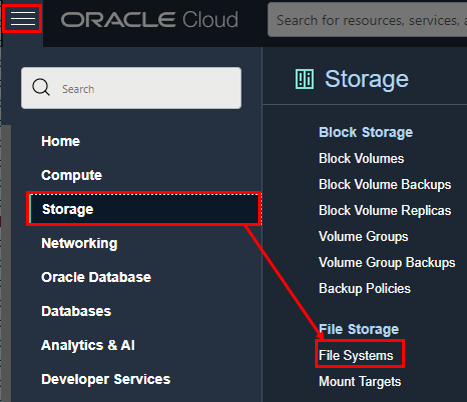Go to Home in navigation menu
Image resolution: width=467 pixels, height=402 pixels.
61,141
